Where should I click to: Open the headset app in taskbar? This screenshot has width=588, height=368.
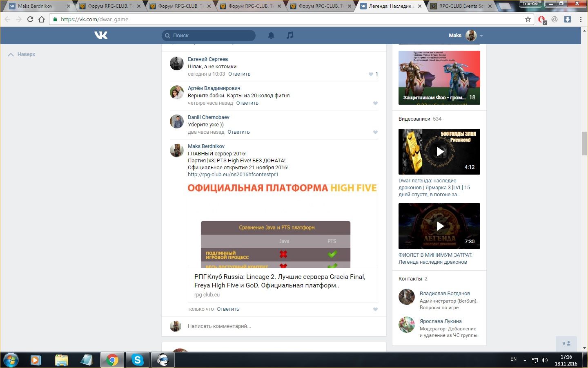[163, 360]
